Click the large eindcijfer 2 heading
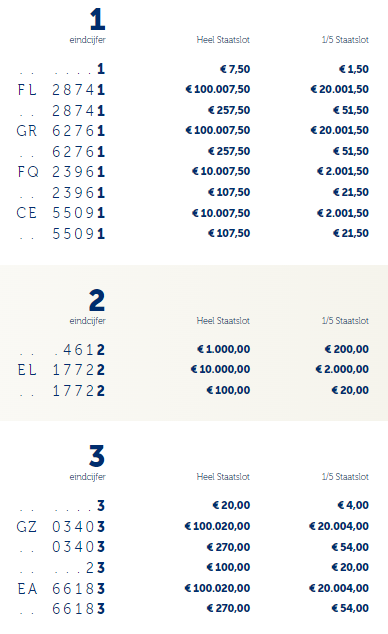Viewport: 388px width, 634px height. pyautogui.click(x=97, y=300)
